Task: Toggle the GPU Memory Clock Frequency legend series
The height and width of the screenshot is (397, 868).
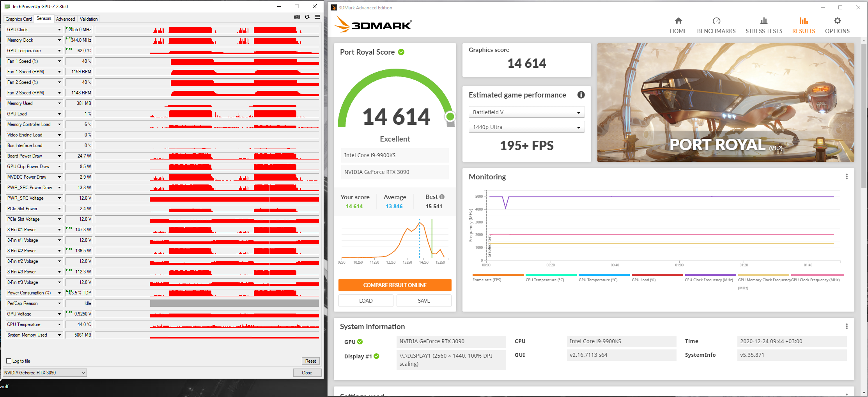Action: pyautogui.click(x=763, y=282)
